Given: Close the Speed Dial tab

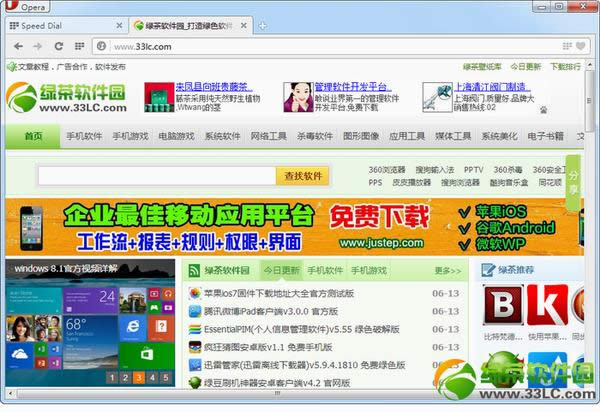Looking at the screenshot, I should 119,25.
